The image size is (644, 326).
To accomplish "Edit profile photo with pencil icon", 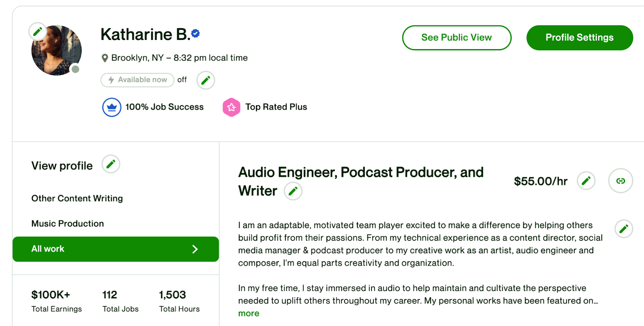I will (38, 31).
